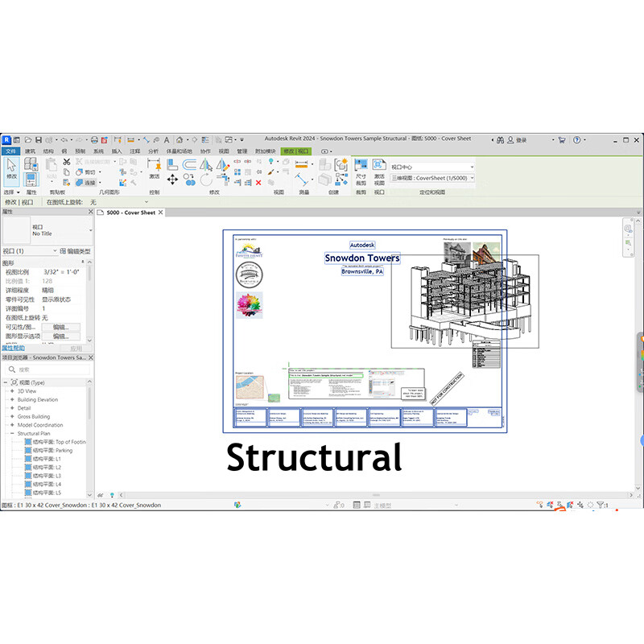Close the 属性 properties palette
This screenshot has height=644, width=644.
[90, 212]
